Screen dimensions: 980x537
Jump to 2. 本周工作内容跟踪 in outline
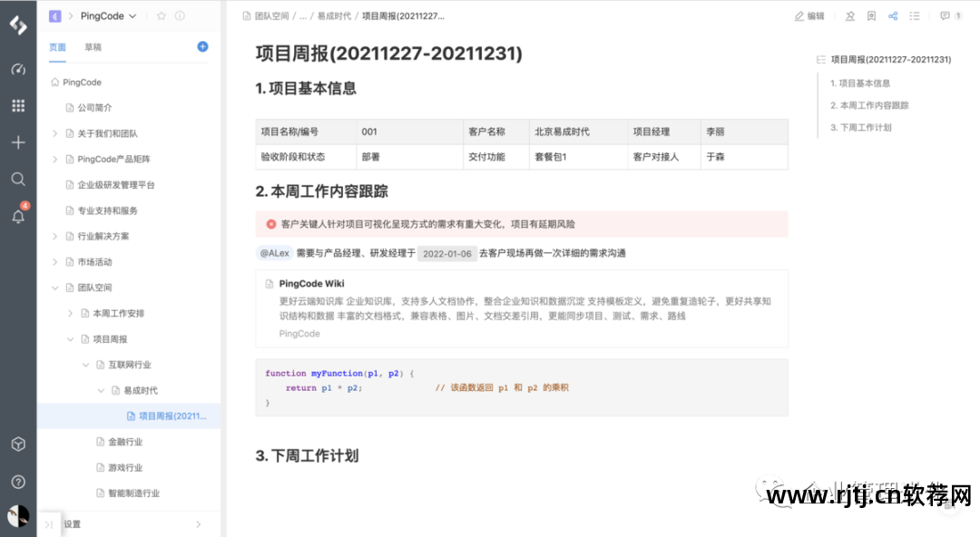pos(869,105)
